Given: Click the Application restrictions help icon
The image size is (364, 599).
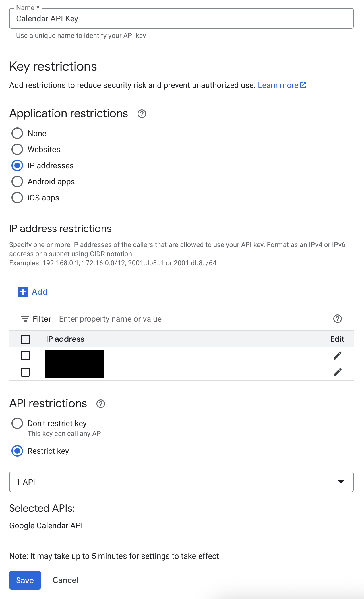Looking at the screenshot, I should click(142, 114).
